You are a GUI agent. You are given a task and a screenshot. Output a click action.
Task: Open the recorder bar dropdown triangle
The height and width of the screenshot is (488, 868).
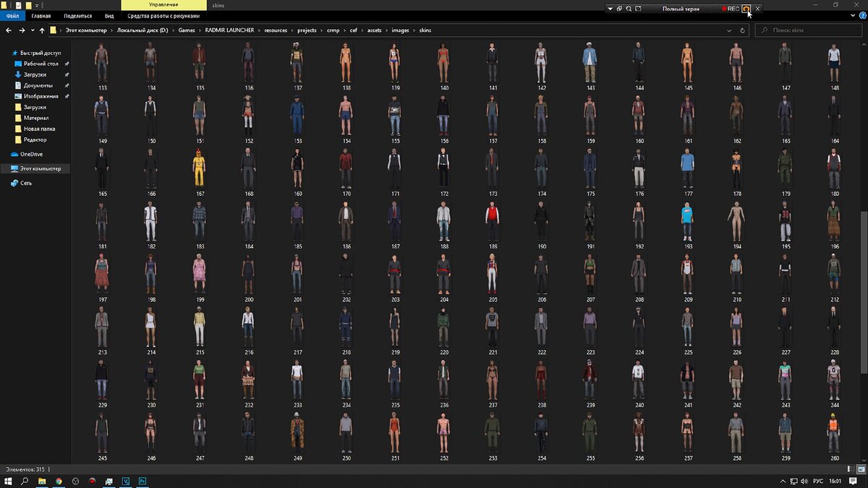coord(610,8)
